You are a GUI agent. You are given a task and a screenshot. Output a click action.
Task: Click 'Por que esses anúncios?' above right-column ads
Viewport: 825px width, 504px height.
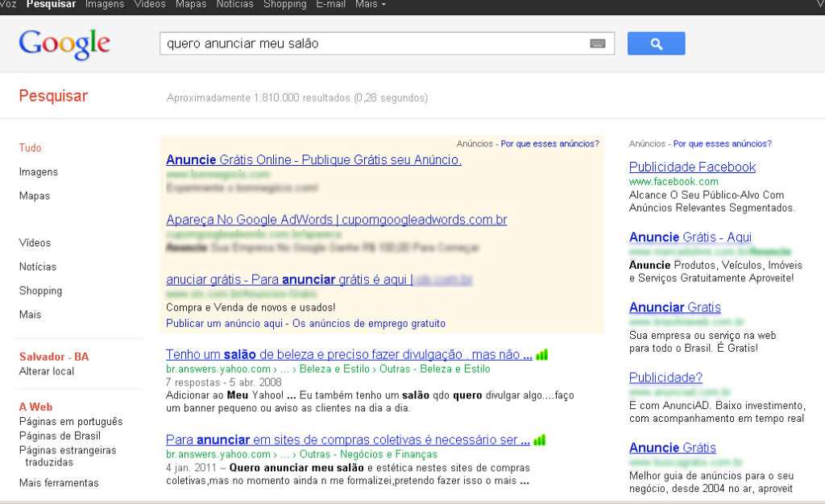(723, 143)
